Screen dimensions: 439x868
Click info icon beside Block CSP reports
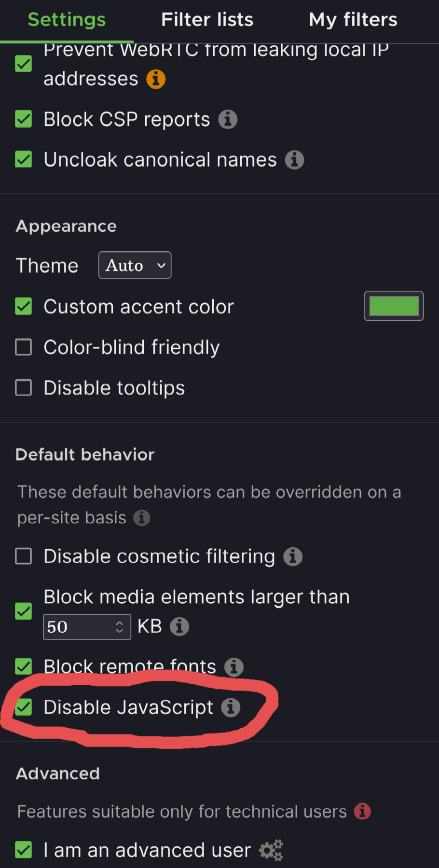(228, 120)
